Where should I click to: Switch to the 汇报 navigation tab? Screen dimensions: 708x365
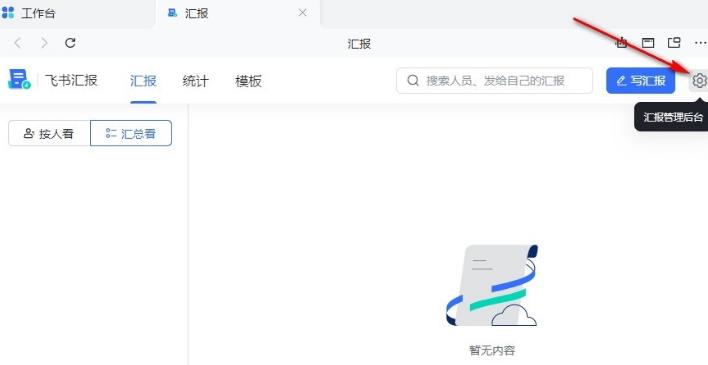(x=143, y=81)
